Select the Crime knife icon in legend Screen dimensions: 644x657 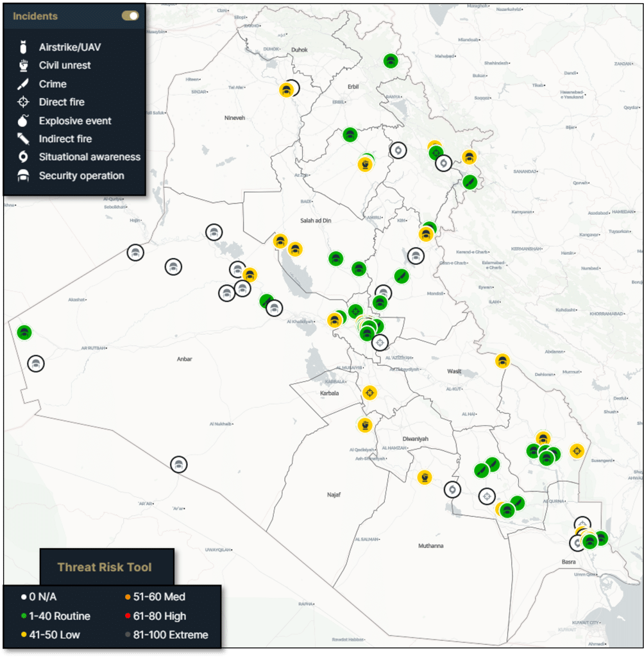click(24, 84)
